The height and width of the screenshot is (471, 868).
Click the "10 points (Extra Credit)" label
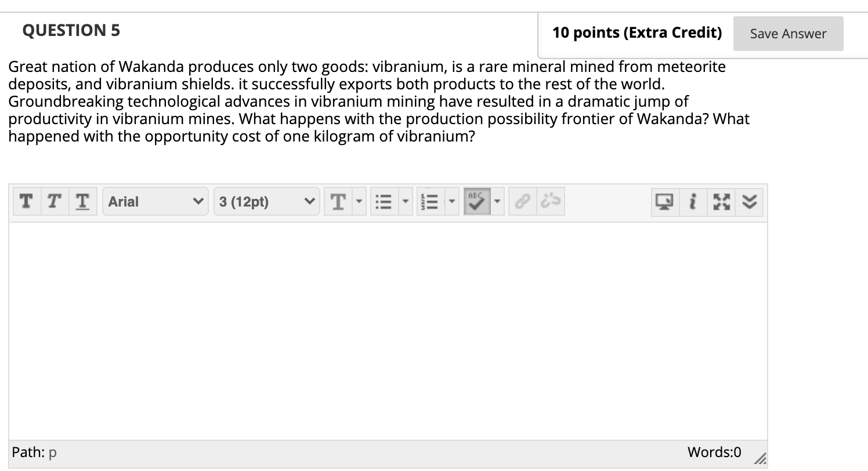637,32
